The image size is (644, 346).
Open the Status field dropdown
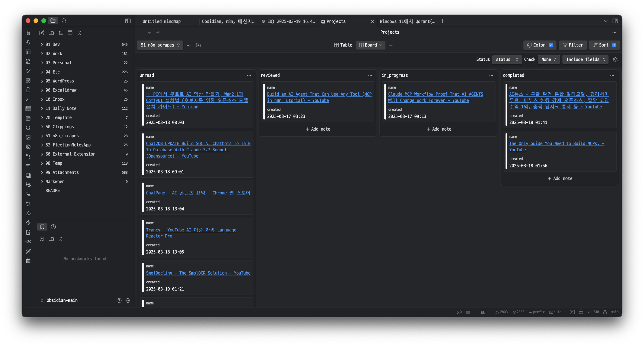[x=507, y=59]
